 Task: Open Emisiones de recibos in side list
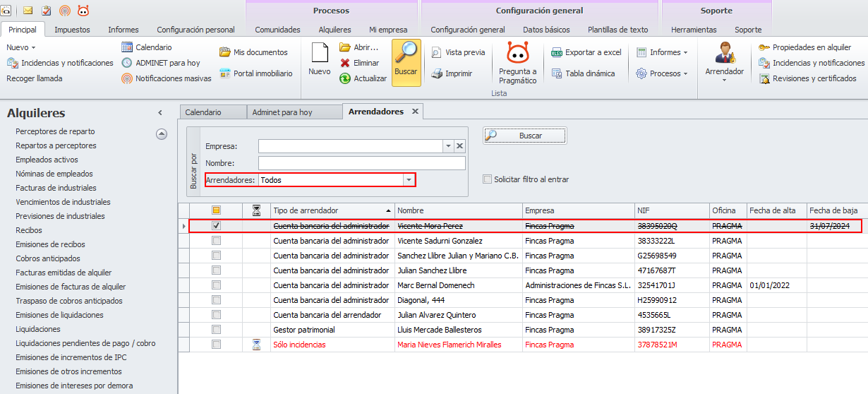50,244
